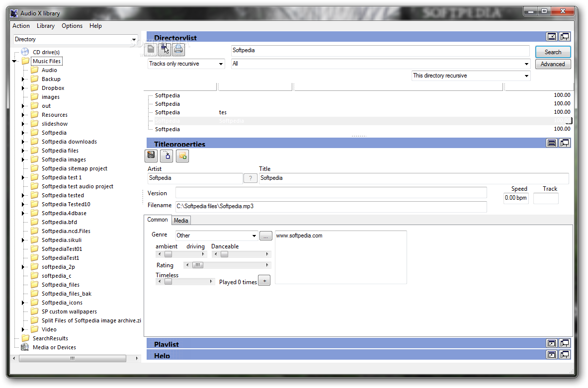The image size is (588, 388).
Task: Click the Search button
Action: (x=553, y=52)
